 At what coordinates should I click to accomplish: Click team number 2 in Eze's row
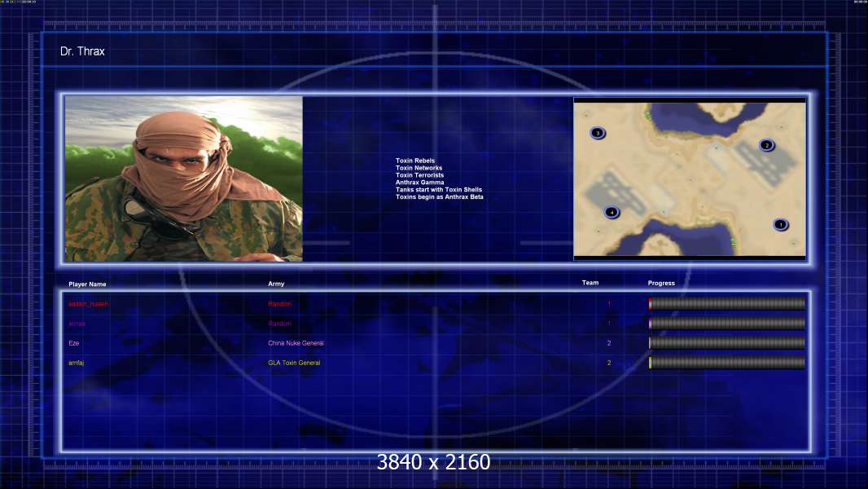click(x=609, y=343)
